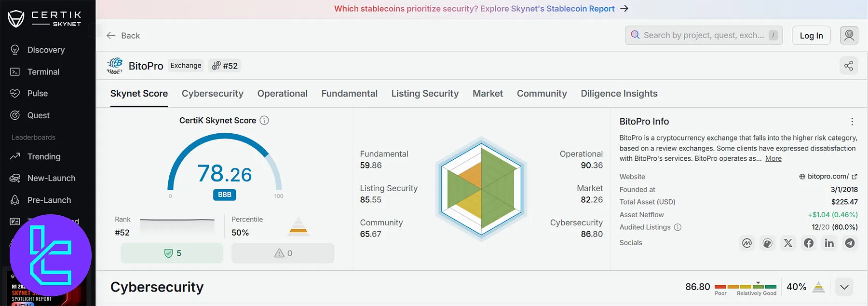Click the Fundamental 59.86 score
The width and height of the screenshot is (868, 306).
371,166
